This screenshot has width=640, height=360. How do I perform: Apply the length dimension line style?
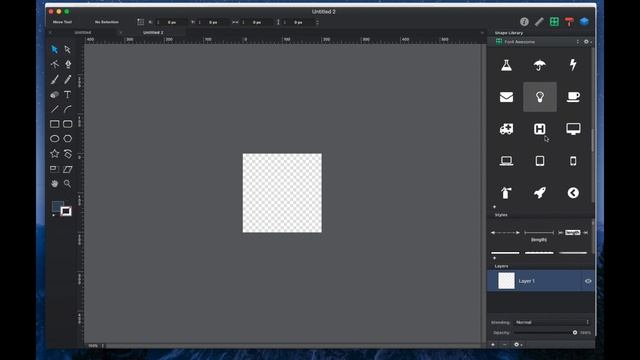(x=539, y=235)
